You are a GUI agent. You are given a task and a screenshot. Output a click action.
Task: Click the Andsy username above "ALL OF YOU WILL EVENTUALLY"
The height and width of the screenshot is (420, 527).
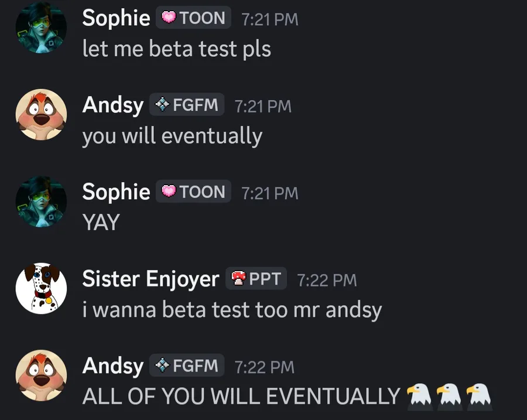pyautogui.click(x=112, y=366)
